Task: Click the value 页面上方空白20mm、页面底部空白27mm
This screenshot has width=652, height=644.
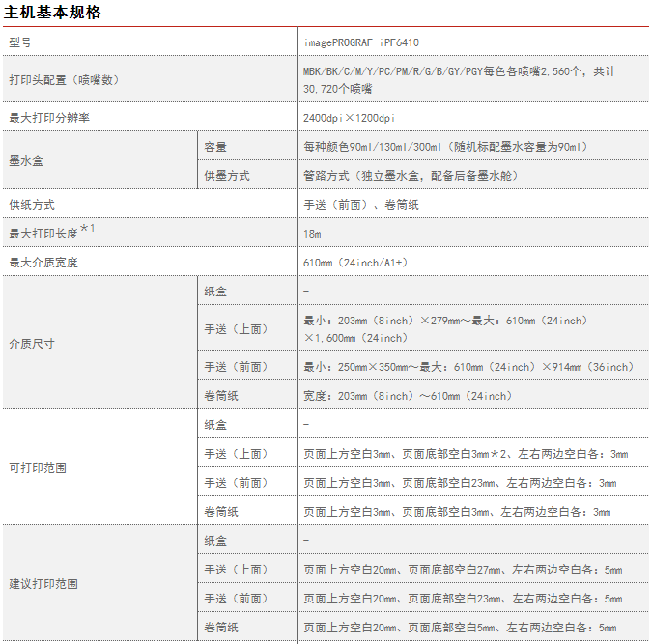Action: [402, 570]
